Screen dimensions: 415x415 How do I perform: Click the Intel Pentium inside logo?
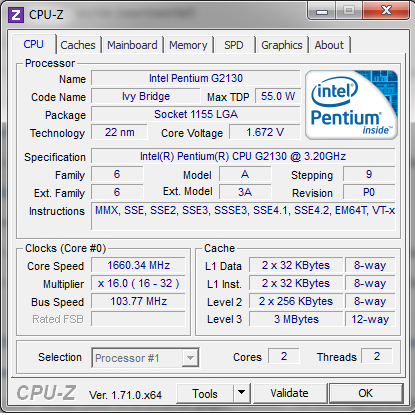click(x=351, y=105)
